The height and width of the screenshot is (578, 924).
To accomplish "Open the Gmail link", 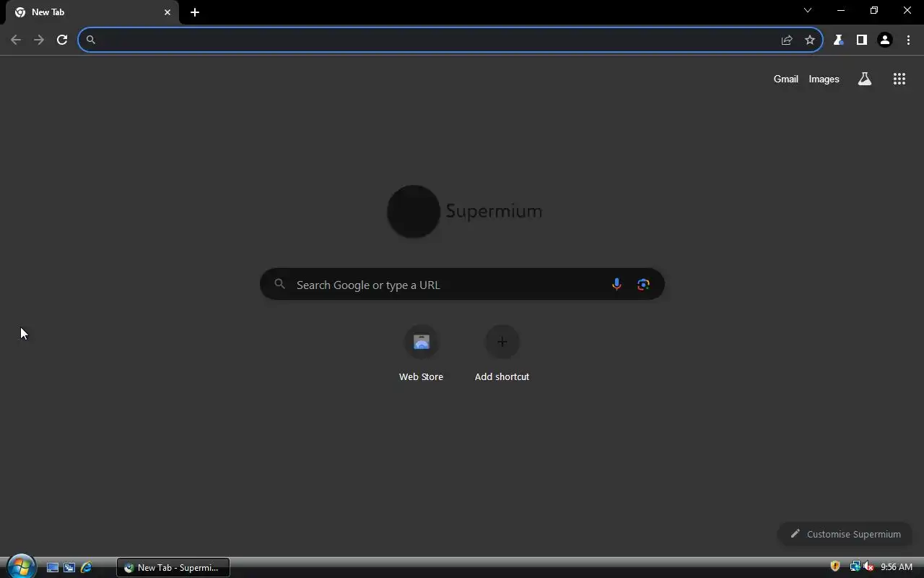I will coord(786,79).
